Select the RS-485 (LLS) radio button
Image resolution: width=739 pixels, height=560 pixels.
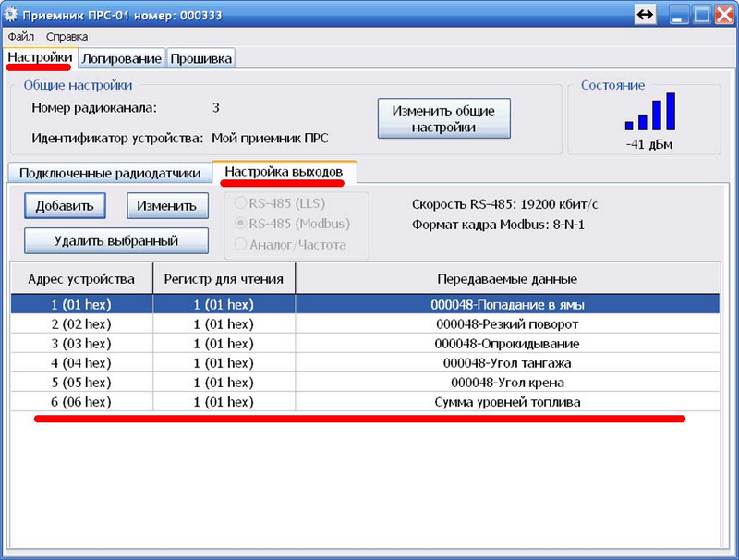point(240,203)
